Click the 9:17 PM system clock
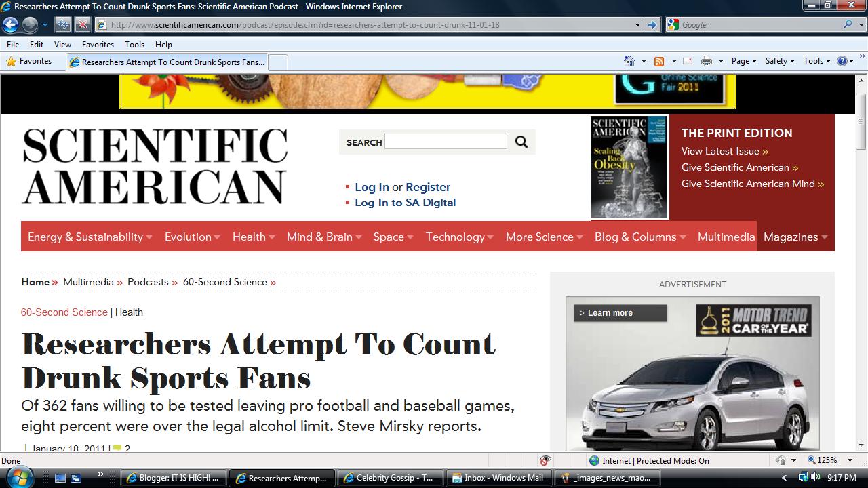868x488 pixels. (x=842, y=478)
